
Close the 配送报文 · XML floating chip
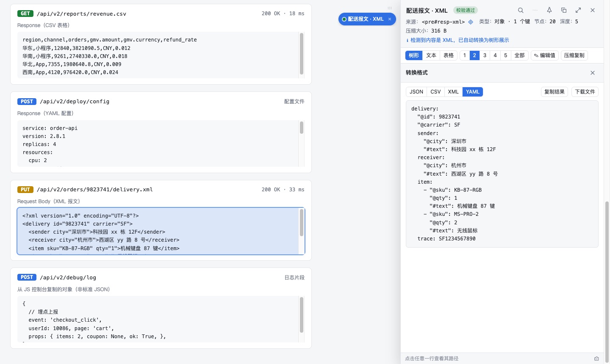click(390, 19)
